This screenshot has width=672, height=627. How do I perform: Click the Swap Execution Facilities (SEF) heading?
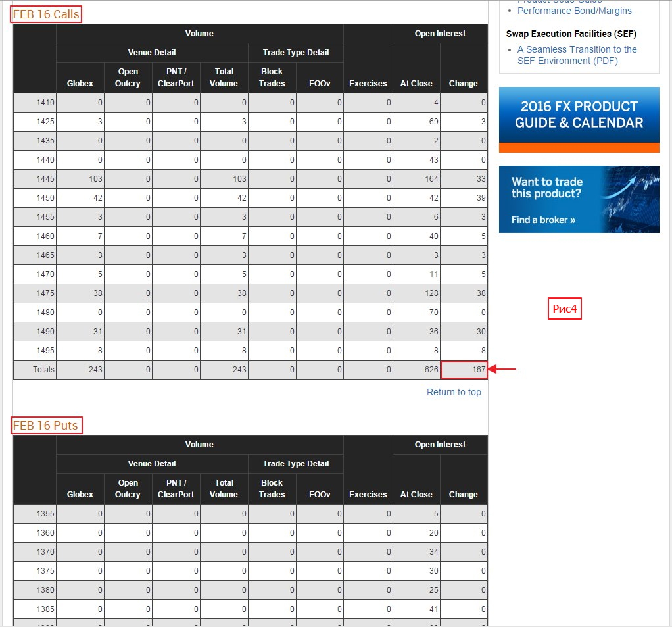(571, 34)
